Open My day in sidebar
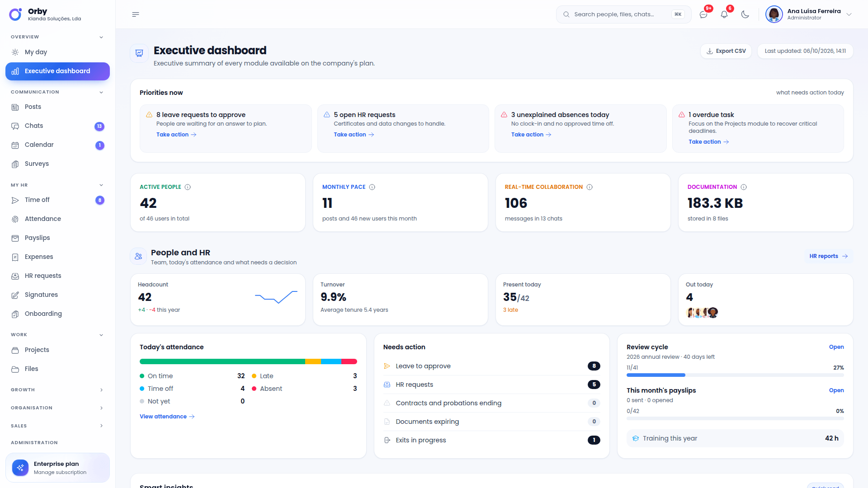Image resolution: width=868 pixels, height=488 pixels. coord(57,52)
